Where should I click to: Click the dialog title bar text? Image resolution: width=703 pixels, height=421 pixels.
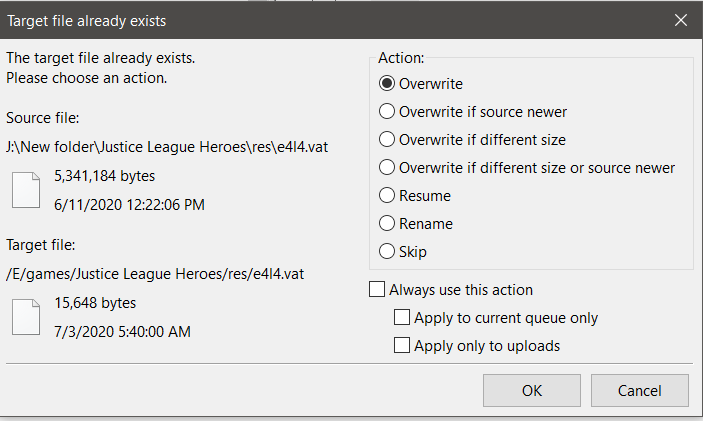point(87,21)
